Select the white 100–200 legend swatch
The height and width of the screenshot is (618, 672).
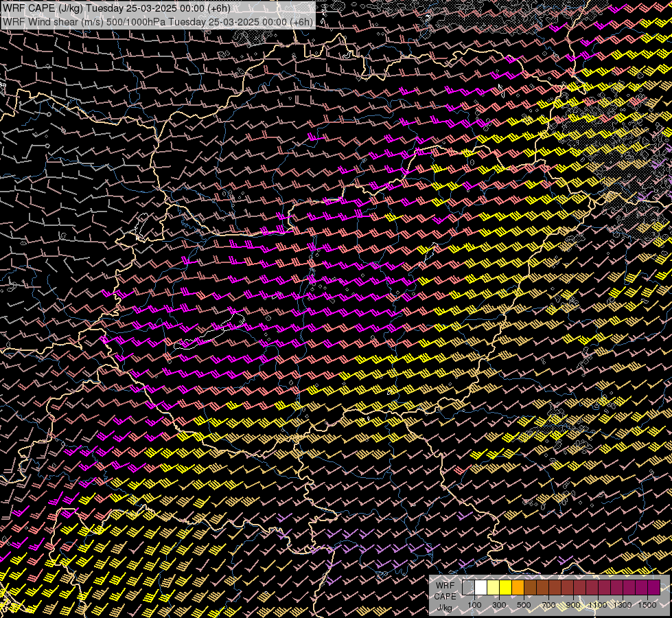(x=481, y=588)
